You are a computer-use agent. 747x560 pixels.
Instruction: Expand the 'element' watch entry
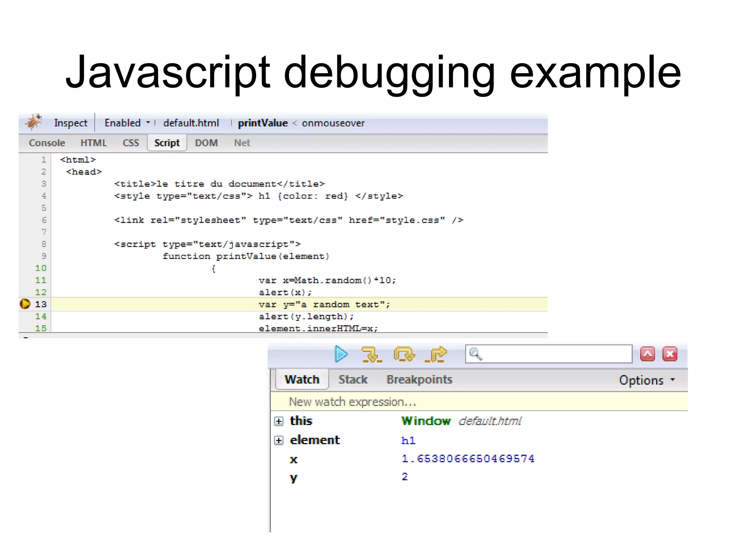(279, 440)
